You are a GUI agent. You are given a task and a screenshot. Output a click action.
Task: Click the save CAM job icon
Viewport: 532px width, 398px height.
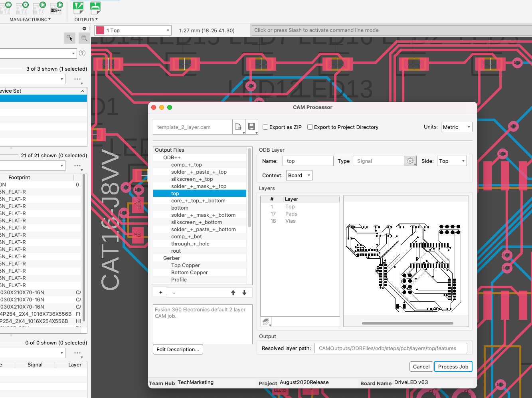pyautogui.click(x=251, y=127)
